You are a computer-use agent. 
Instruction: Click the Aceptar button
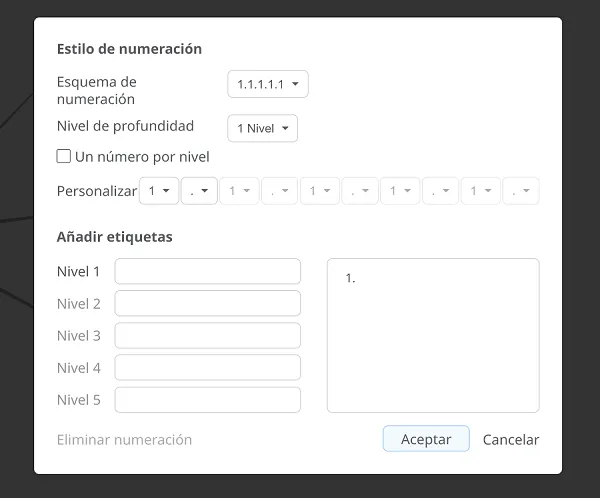426,439
